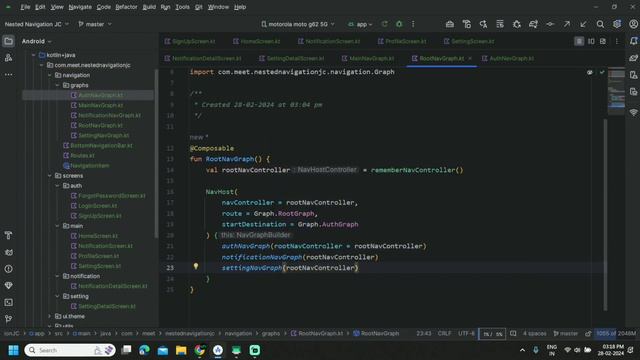Image resolution: width=640 pixels, height=360 pixels.
Task: Click the editor vertical scrollbar
Action: 605,215
